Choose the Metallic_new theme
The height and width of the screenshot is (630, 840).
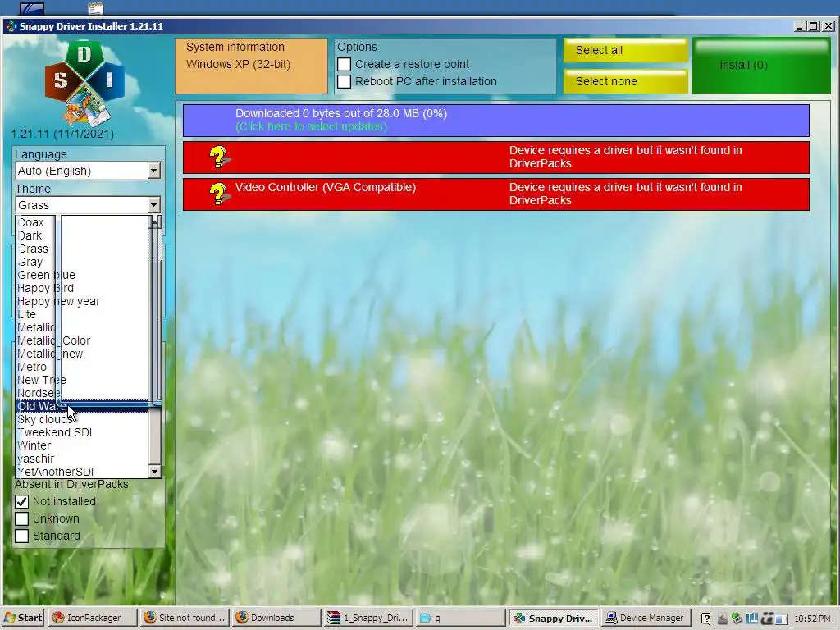(x=83, y=354)
